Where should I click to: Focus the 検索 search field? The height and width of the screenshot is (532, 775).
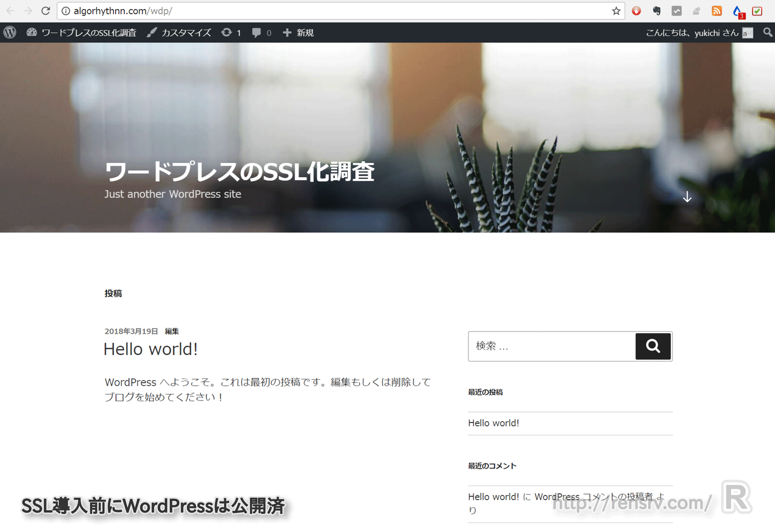(x=552, y=346)
